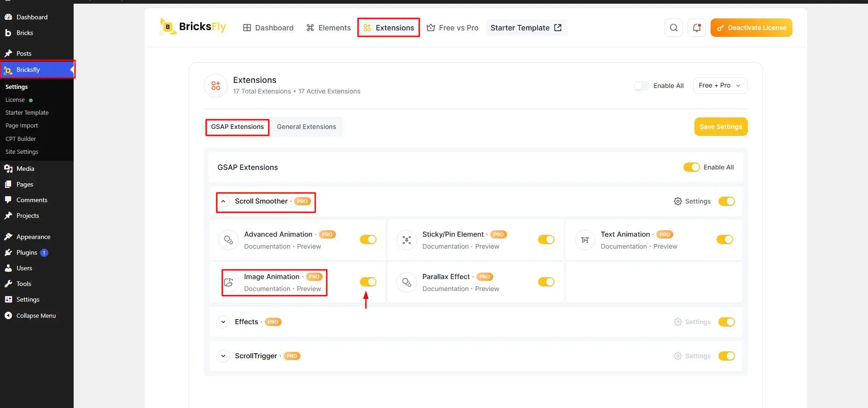
Task: Open Text Animation Preview link
Action: coord(665,246)
